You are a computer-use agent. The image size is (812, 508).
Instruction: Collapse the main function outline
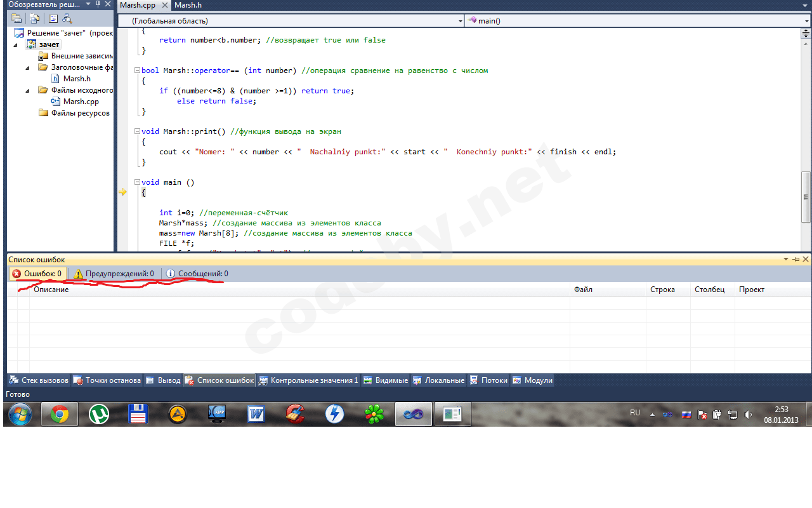(137, 182)
